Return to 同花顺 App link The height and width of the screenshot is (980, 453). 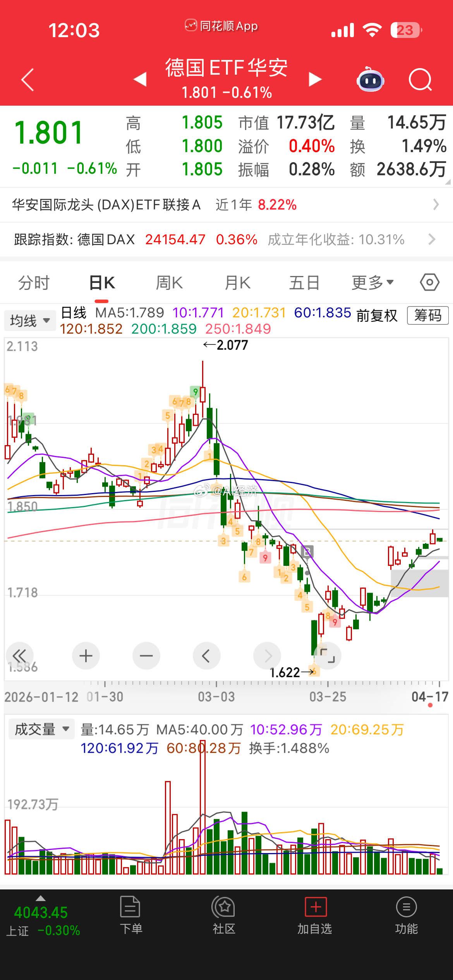[221, 26]
